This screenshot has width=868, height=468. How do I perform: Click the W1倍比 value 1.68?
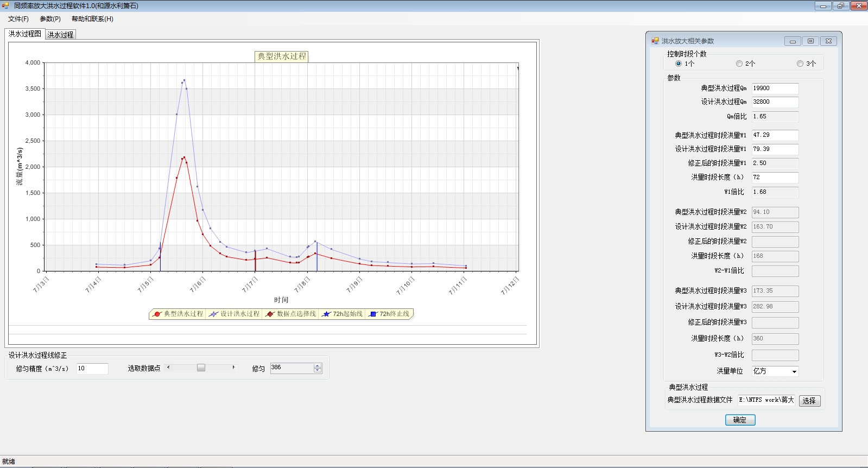(x=775, y=192)
